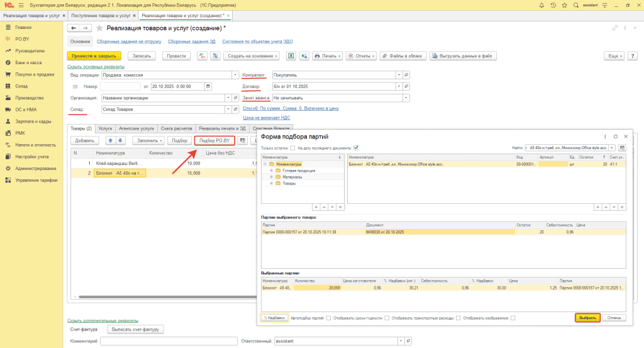Viewport: 644px width, 348px height.
Task: Open the Создать на основании dropdown
Action: pos(251,56)
